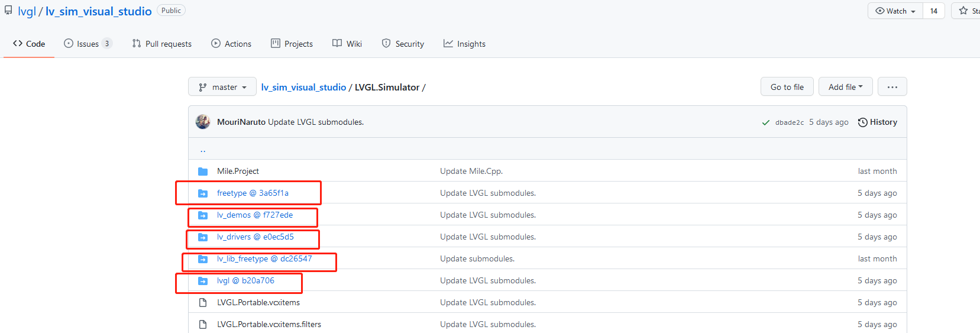Click the Go to file button
Screen dimensions: 980x333
pos(787,87)
